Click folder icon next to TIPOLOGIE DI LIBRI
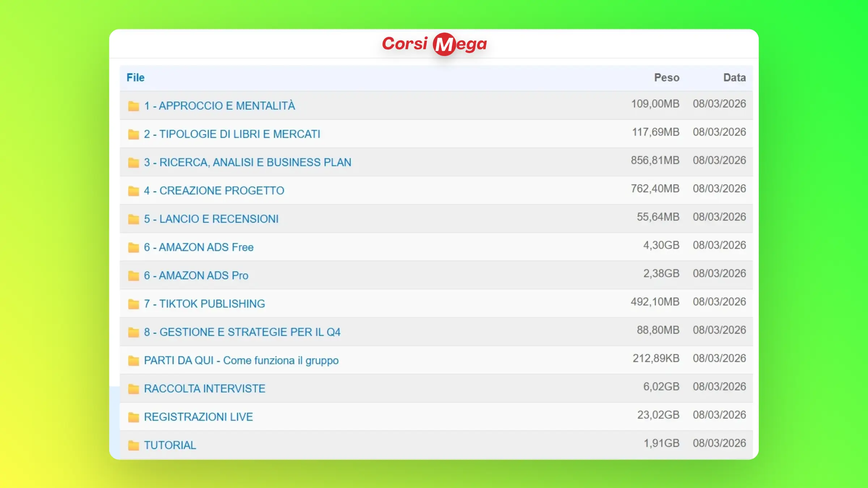This screenshot has height=488, width=868. coord(133,134)
